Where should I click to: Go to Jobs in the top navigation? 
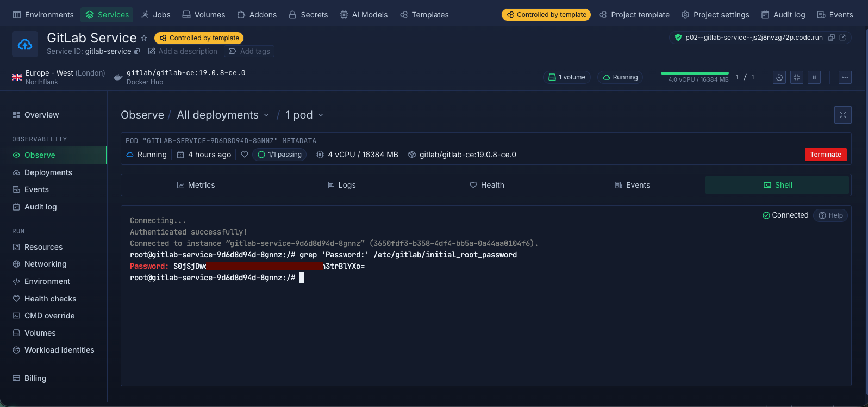click(155, 15)
